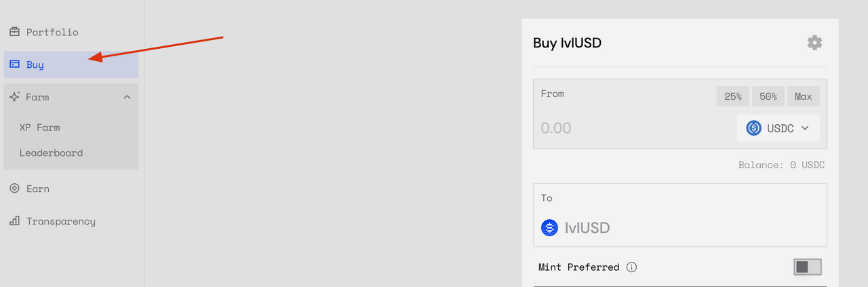This screenshot has width=868, height=287.
Task: Click the Earn circle icon
Action: tap(14, 189)
